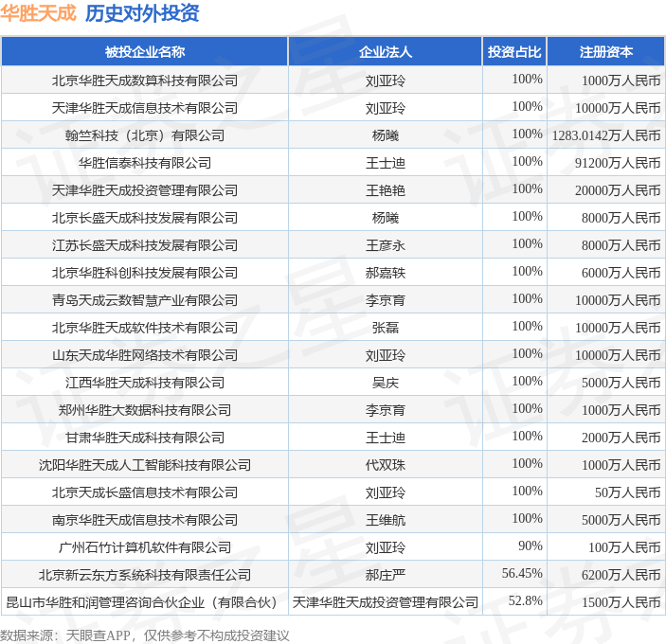Click 天津华胜天成投资管理有限公司 in name column

pyautogui.click(x=145, y=190)
